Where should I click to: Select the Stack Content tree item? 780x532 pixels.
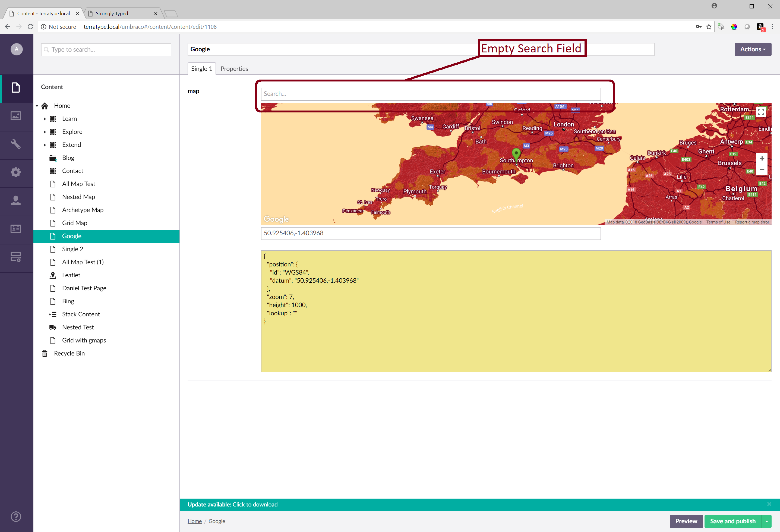pyautogui.click(x=81, y=314)
